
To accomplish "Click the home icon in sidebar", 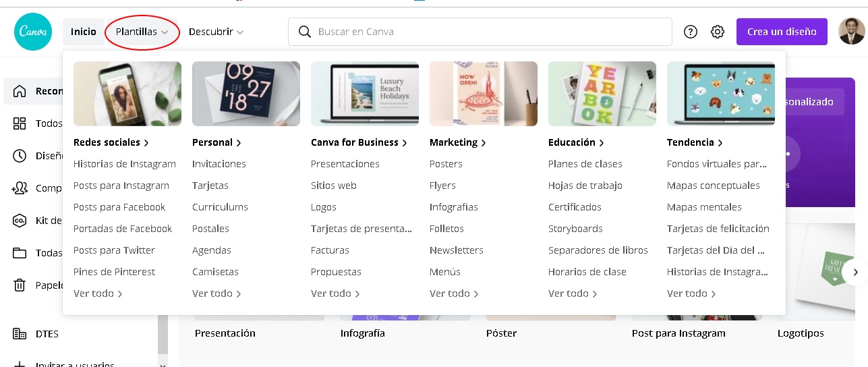I will pyautogui.click(x=20, y=91).
